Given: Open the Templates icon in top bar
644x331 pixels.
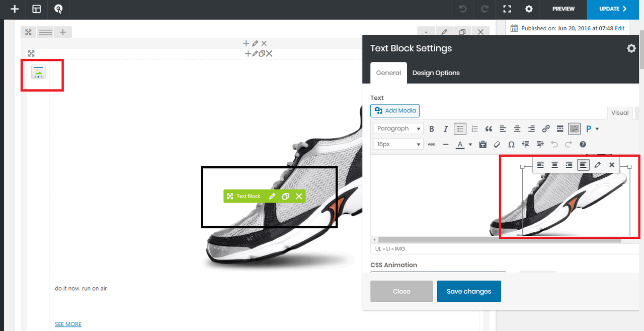Looking at the screenshot, I should pyautogui.click(x=37, y=9).
